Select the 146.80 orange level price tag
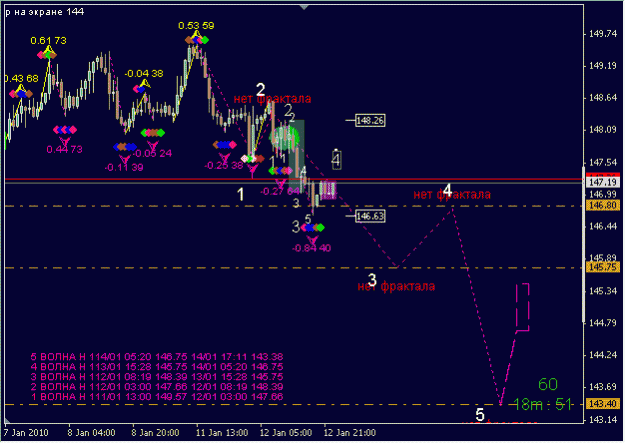Image resolution: width=625 pixels, height=443 pixels. click(603, 206)
